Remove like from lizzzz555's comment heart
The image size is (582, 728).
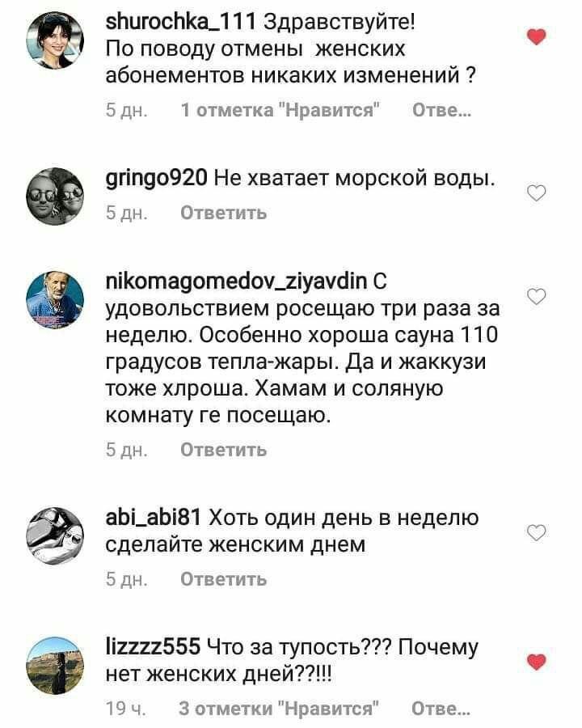tap(537, 662)
